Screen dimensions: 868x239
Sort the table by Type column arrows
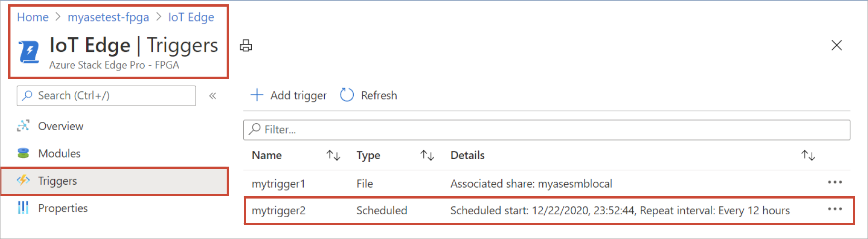pyautogui.click(x=427, y=155)
